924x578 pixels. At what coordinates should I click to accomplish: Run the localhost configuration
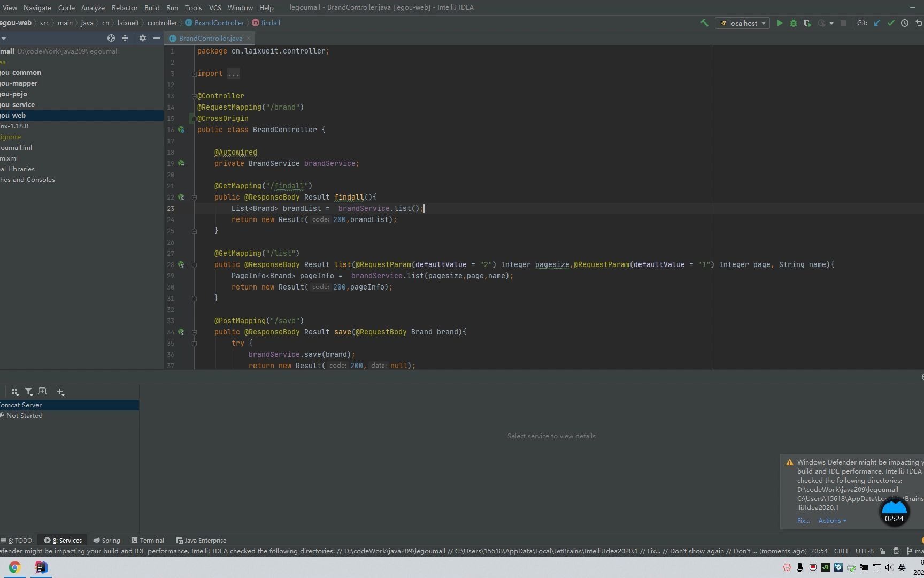[x=780, y=23]
